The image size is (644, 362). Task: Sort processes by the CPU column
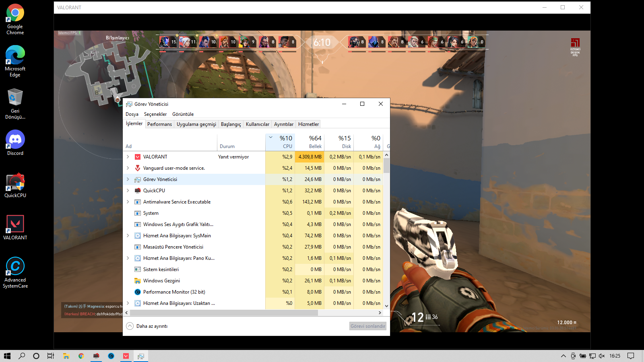(280, 142)
